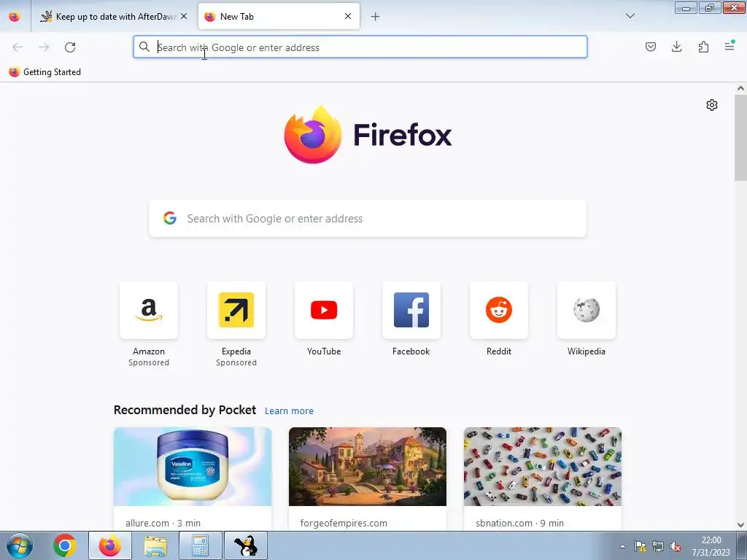Click the muted volume tray icon
The height and width of the screenshot is (560, 747).
pyautogui.click(x=675, y=547)
